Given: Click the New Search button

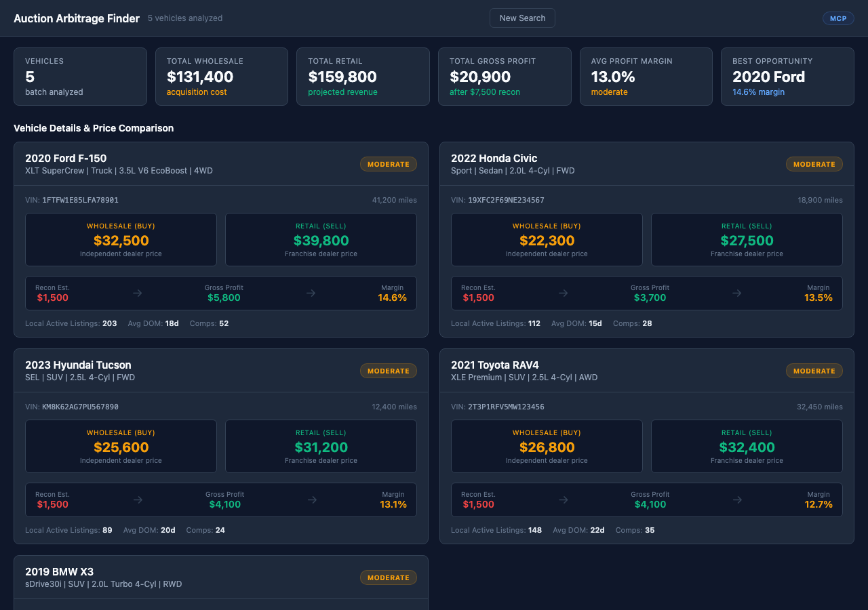Looking at the screenshot, I should click(522, 18).
